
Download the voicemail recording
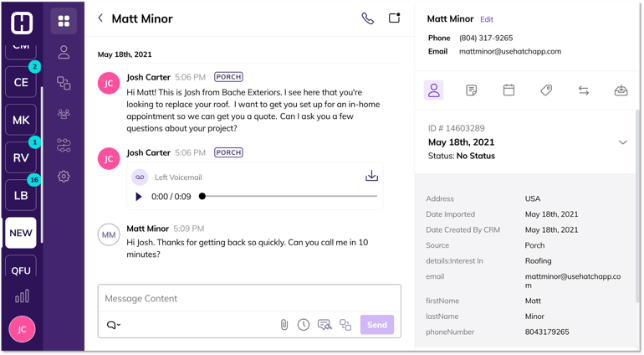[x=371, y=176]
